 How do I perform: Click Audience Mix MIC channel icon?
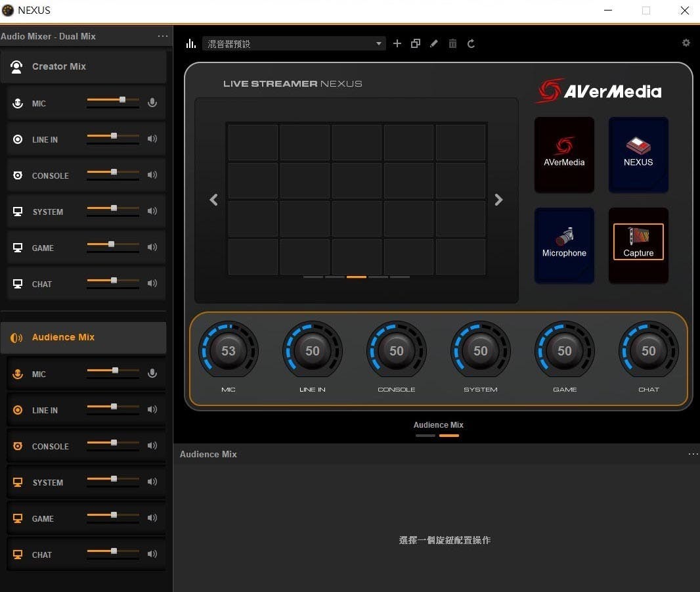(18, 374)
